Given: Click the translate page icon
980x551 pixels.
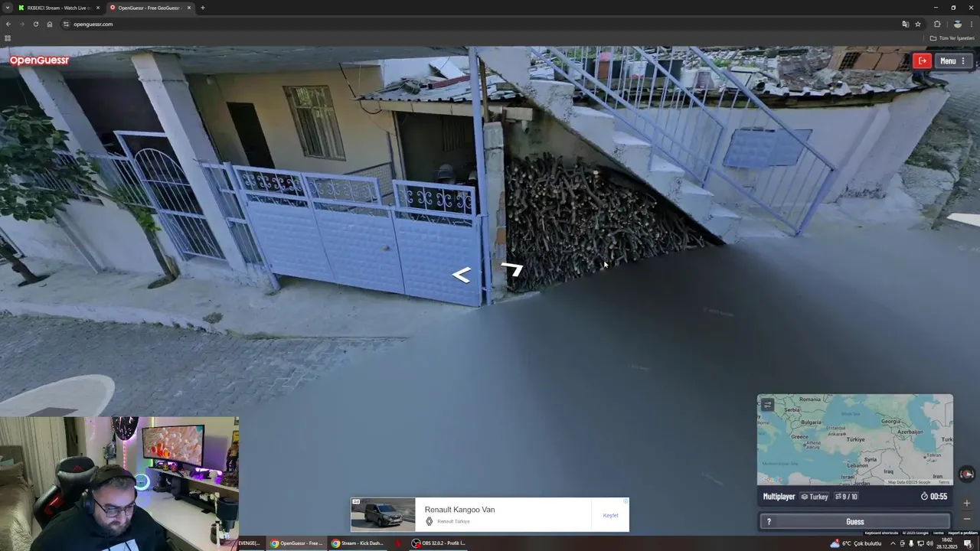Looking at the screenshot, I should [x=906, y=24].
